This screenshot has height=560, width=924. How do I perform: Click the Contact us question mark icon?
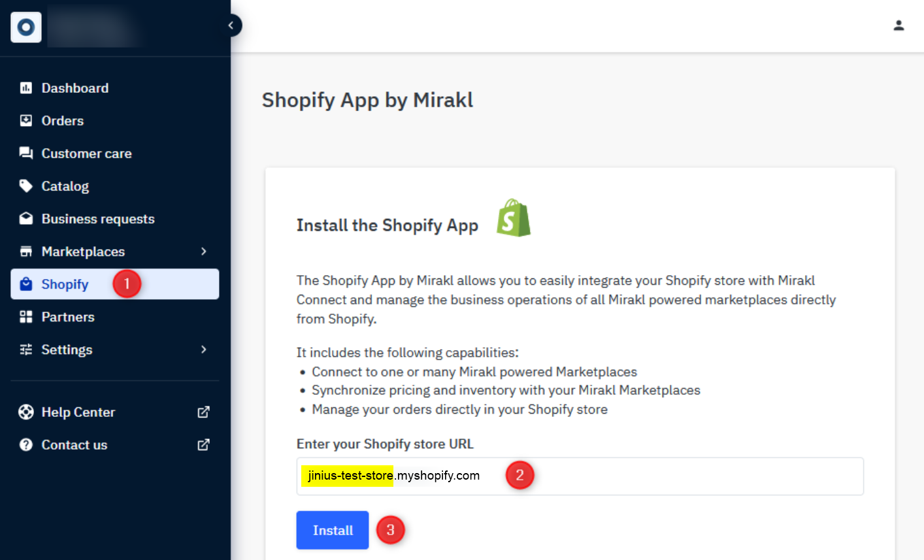(26, 444)
